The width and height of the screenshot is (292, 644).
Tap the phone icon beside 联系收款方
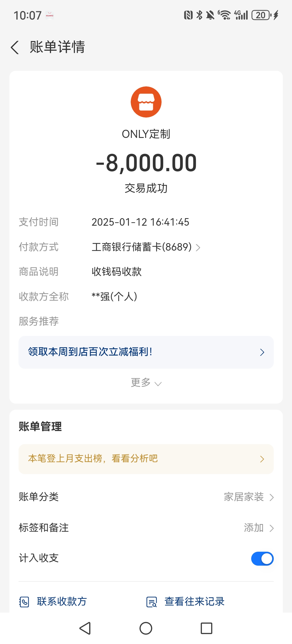pos(24,602)
